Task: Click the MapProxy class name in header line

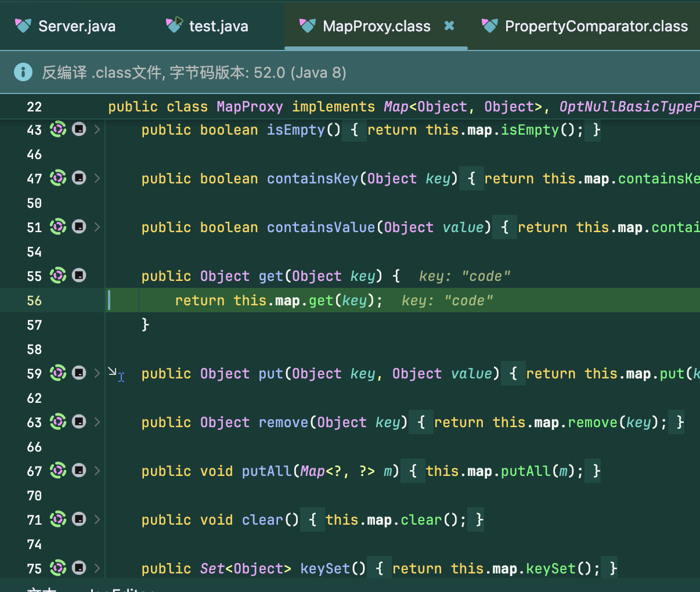Action: pyautogui.click(x=250, y=107)
